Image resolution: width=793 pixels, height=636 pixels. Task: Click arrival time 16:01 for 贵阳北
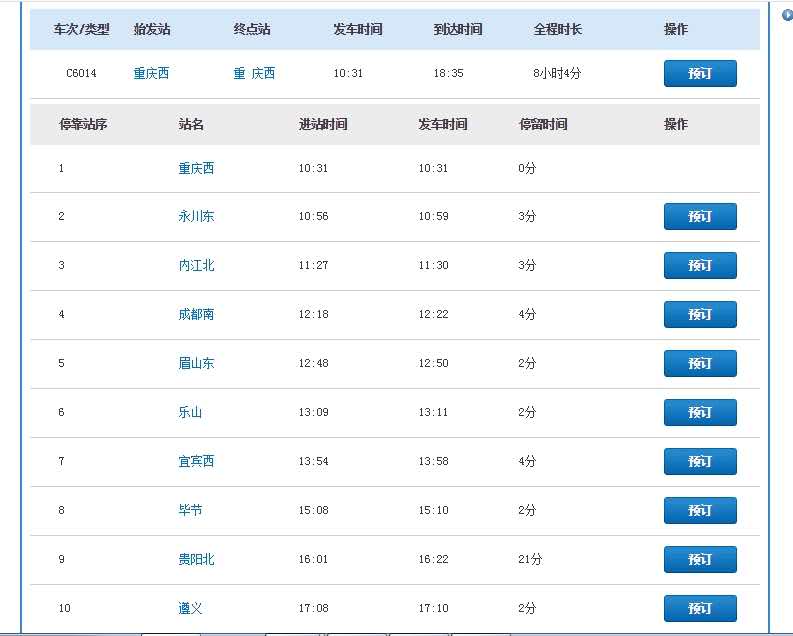[313, 559]
